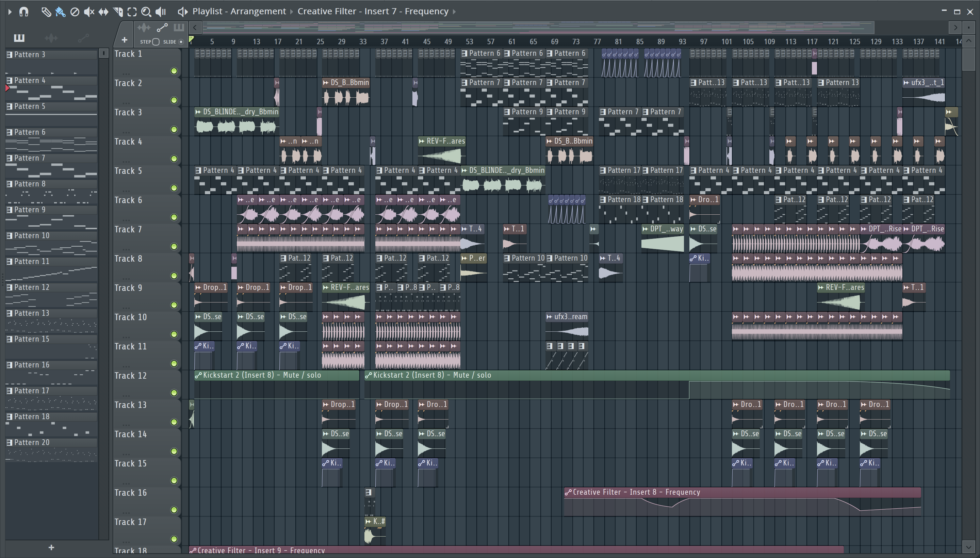
Task: Open Creative Filter Insert 9 clip menu
Action: click(x=193, y=551)
